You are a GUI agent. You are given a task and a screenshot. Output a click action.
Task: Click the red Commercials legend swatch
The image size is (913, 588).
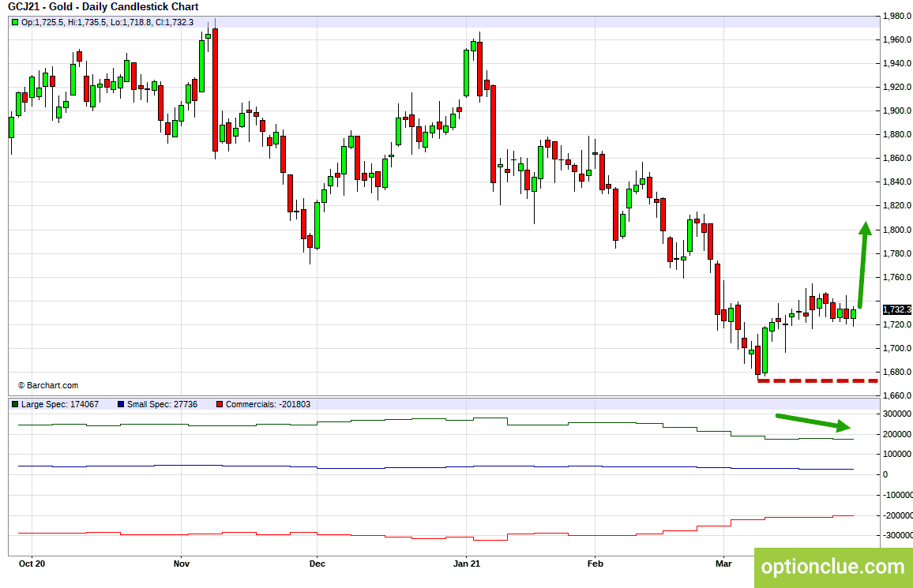tap(220, 404)
